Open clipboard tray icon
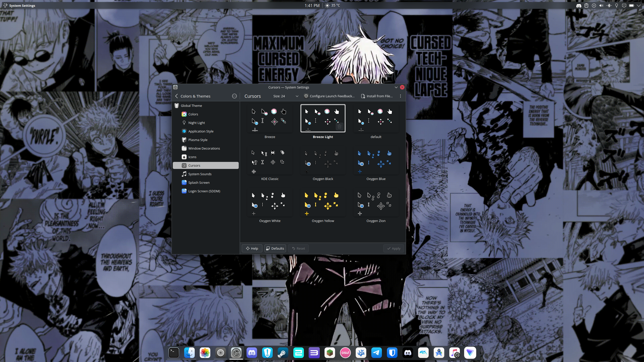Screen dimensions: 644x362 pos(586,6)
